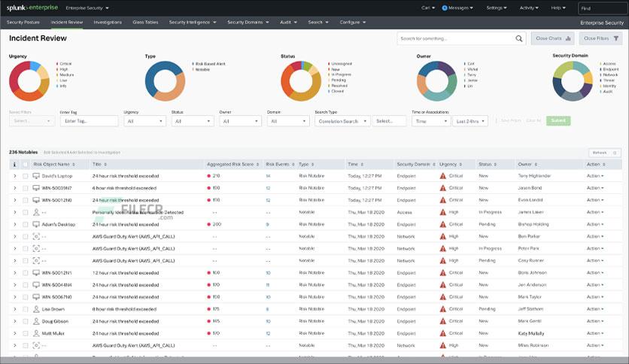Click the 'Search for something' field
The image size is (629, 364).
click(461, 38)
